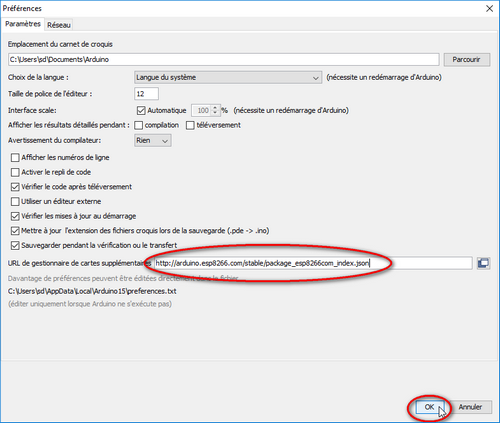Enable detailed results during téléversement
500x423 pixels.
(x=190, y=125)
